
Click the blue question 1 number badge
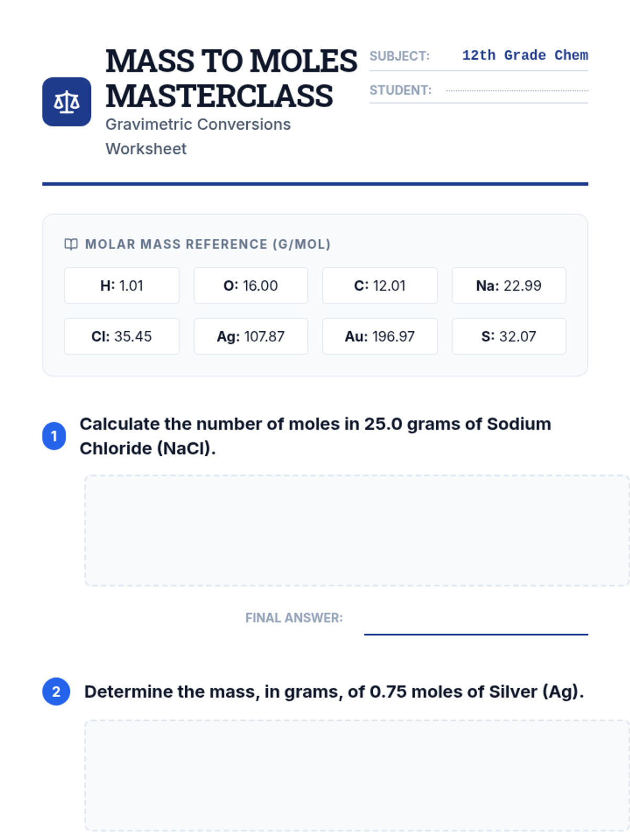54,436
